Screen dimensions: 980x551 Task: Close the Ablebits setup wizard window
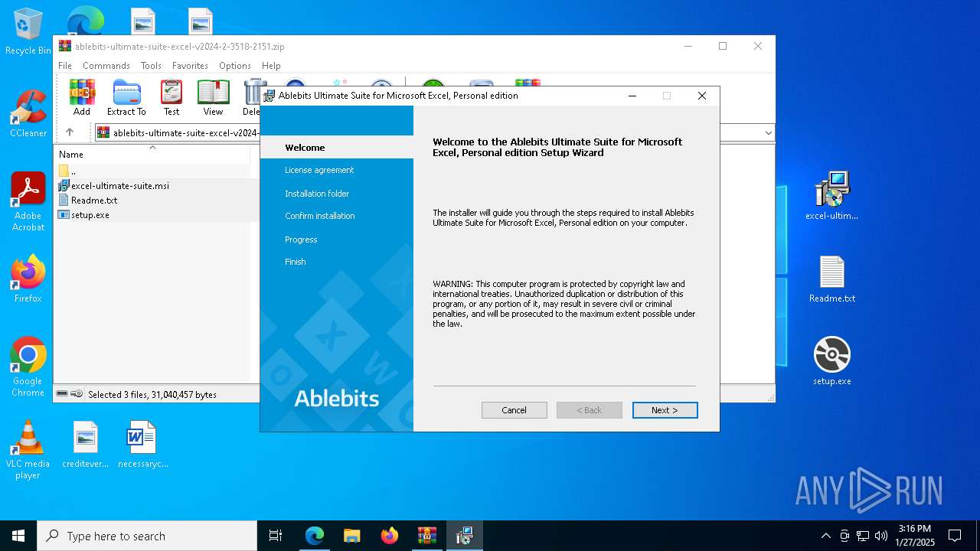pos(701,96)
